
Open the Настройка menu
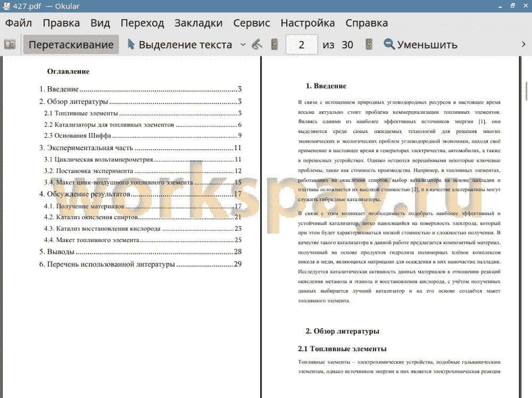point(307,23)
